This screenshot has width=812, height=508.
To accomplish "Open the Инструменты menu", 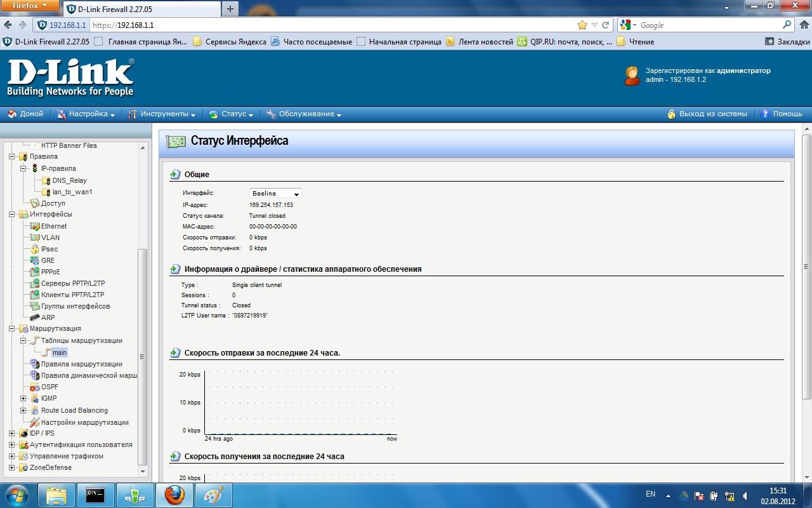I will 162,114.
